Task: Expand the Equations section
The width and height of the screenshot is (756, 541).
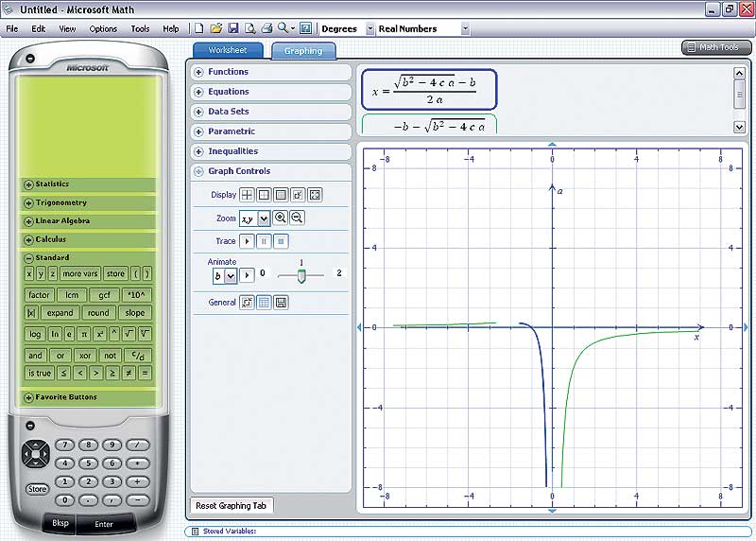Action: [x=198, y=92]
